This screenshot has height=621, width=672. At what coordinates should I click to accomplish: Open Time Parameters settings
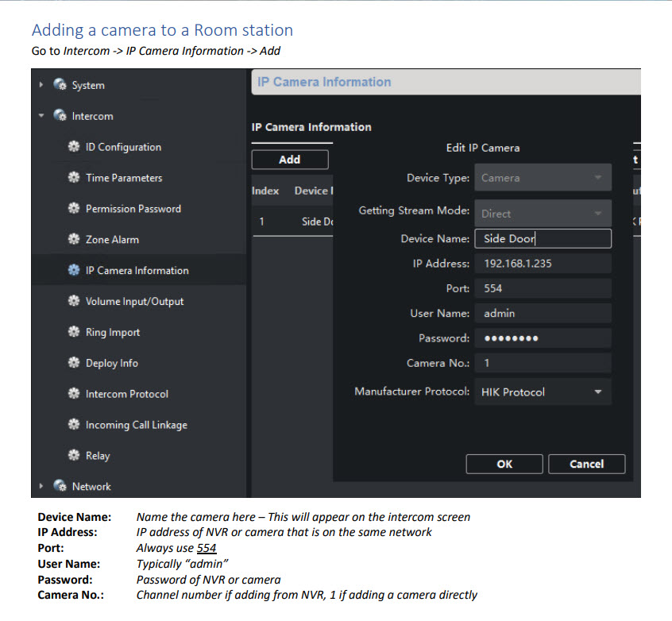[x=124, y=178]
